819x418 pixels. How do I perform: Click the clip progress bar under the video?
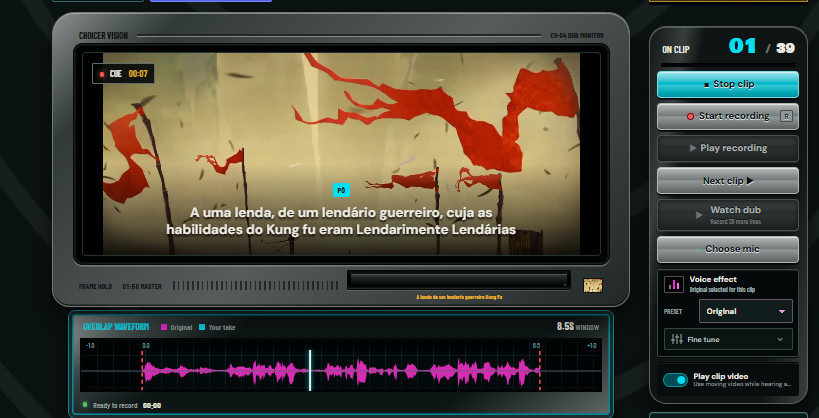click(x=459, y=280)
